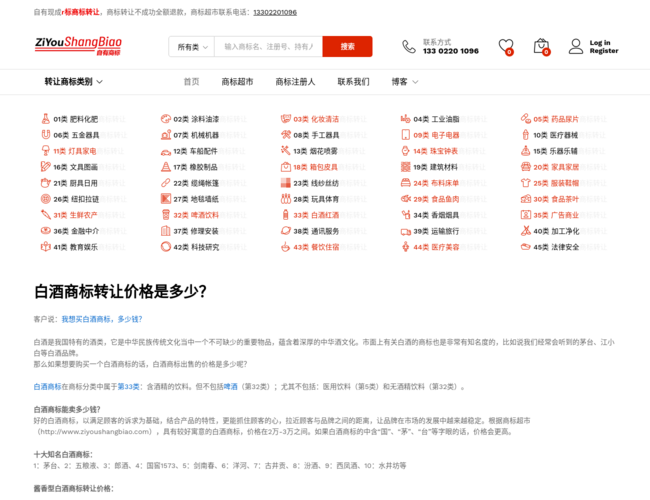Click the 白酒商标转让价格是多少? article heading
The width and height of the screenshot is (650, 500).
click(x=120, y=291)
